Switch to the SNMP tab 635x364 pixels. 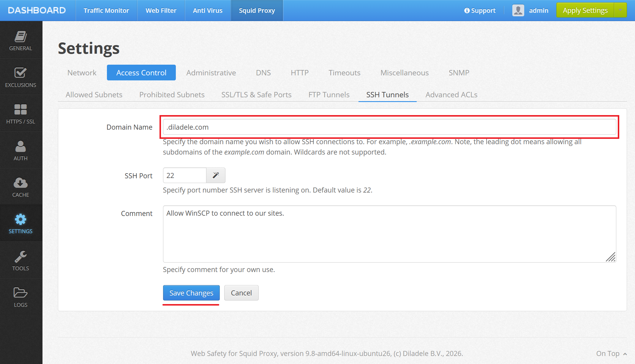point(459,73)
